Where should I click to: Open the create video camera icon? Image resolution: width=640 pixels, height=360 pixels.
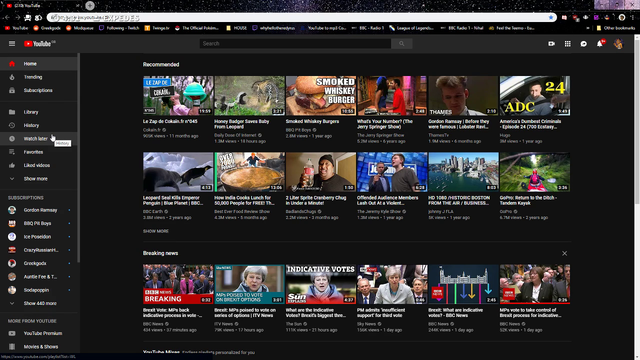pyautogui.click(x=551, y=44)
